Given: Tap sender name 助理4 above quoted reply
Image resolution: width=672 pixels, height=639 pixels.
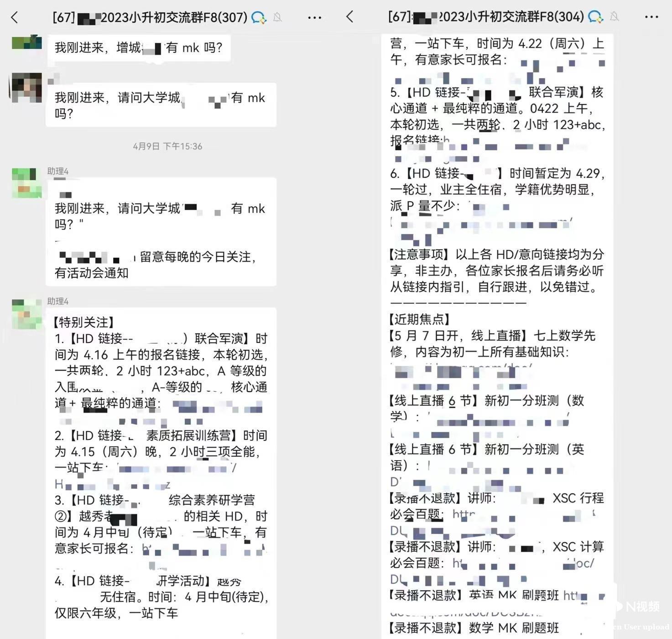Looking at the screenshot, I should point(57,171).
